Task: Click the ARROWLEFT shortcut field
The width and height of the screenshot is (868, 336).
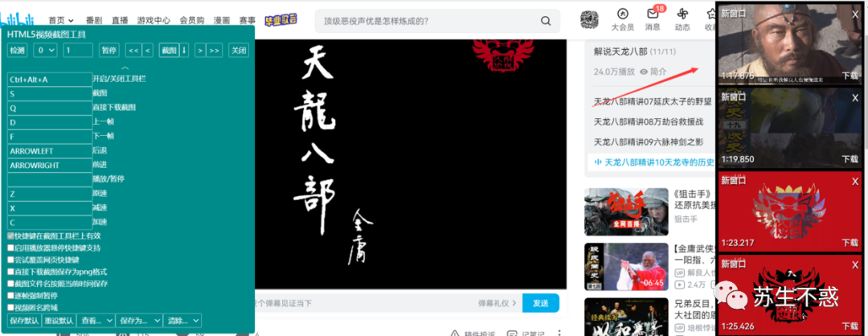Action: tap(50, 150)
